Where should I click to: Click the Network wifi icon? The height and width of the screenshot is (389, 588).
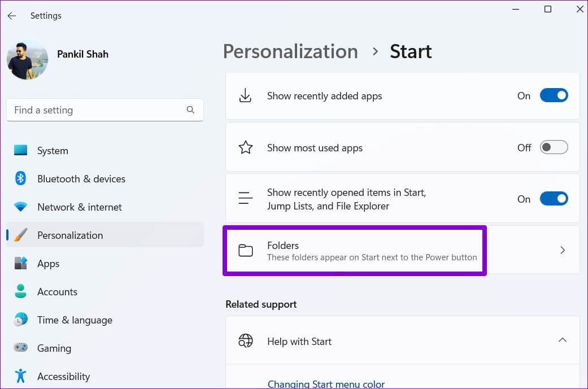pos(21,207)
